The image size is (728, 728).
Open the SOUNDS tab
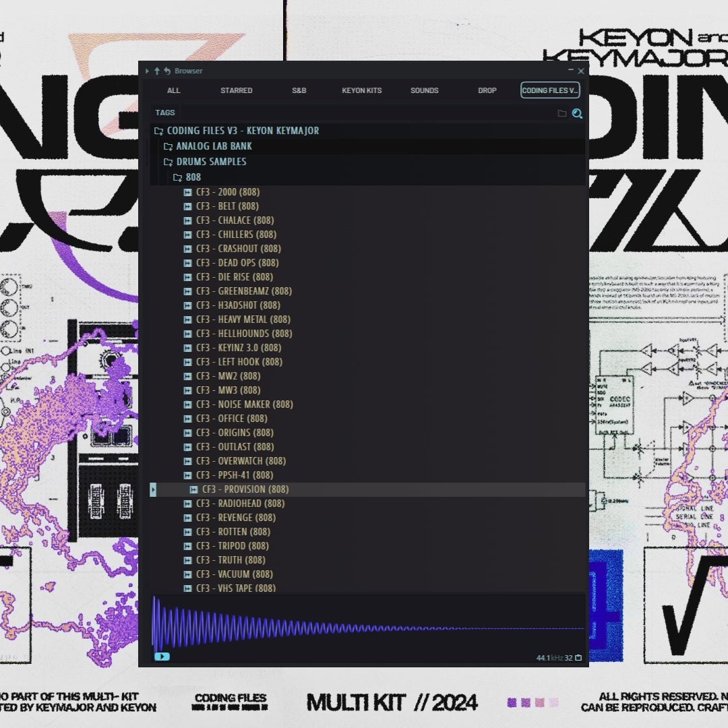coord(424,90)
